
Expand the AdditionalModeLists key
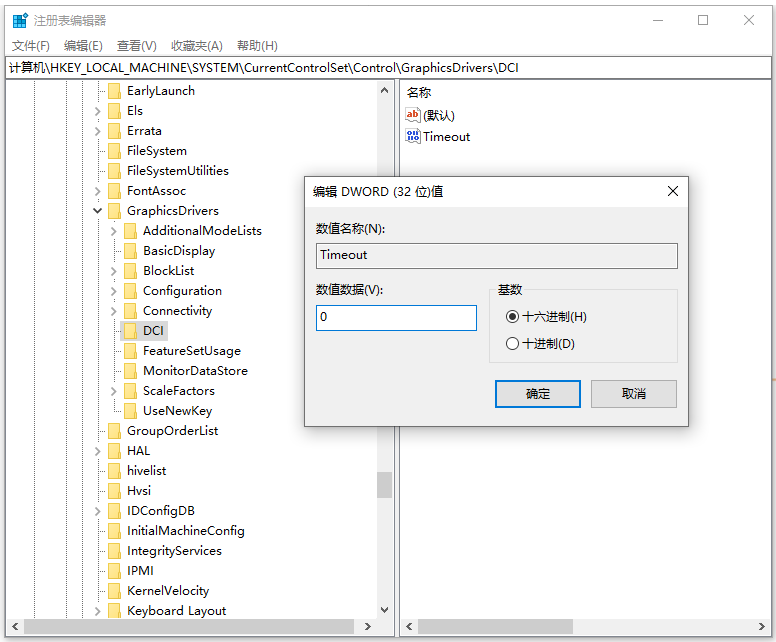coord(114,231)
